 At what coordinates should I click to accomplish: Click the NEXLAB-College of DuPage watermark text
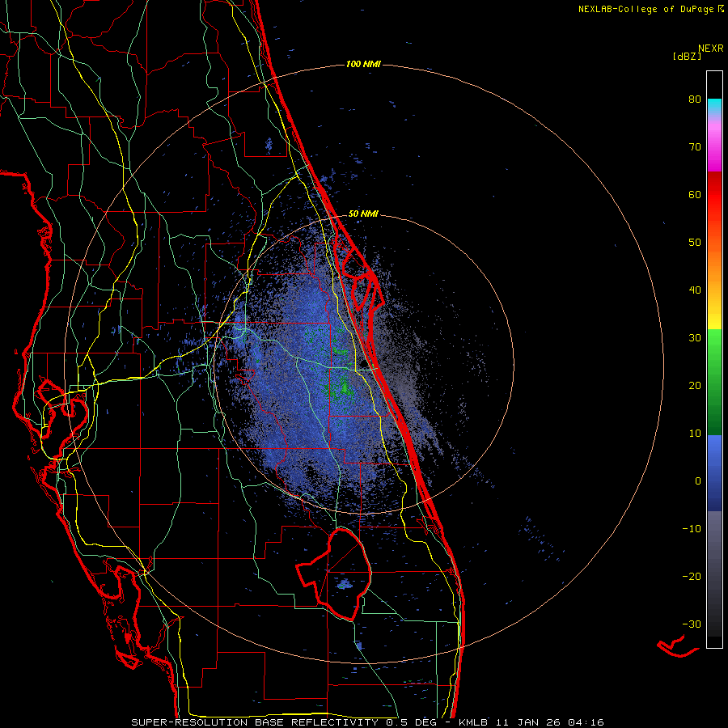650,9
